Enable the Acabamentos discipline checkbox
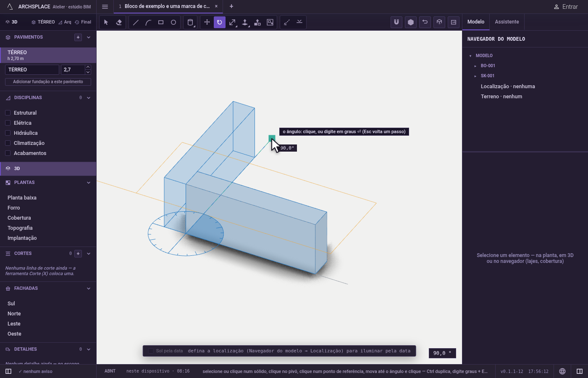 [8, 153]
